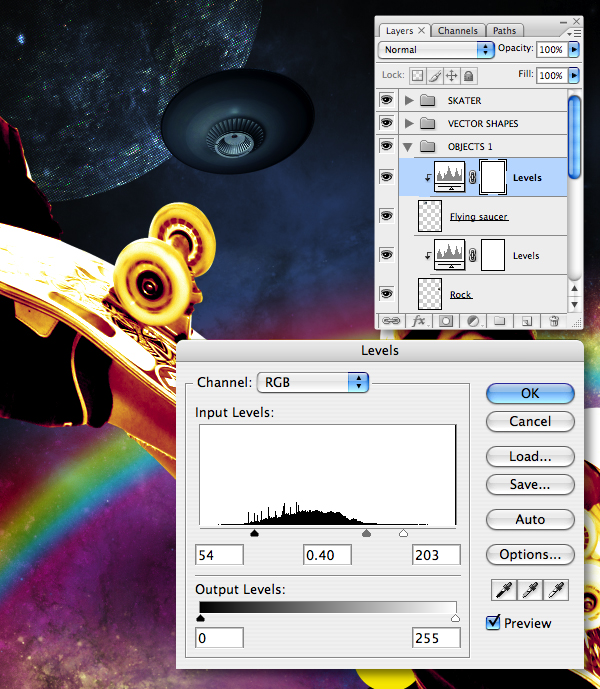The width and height of the screenshot is (600, 689).
Task: Expand the SKATER group
Action: 409,101
